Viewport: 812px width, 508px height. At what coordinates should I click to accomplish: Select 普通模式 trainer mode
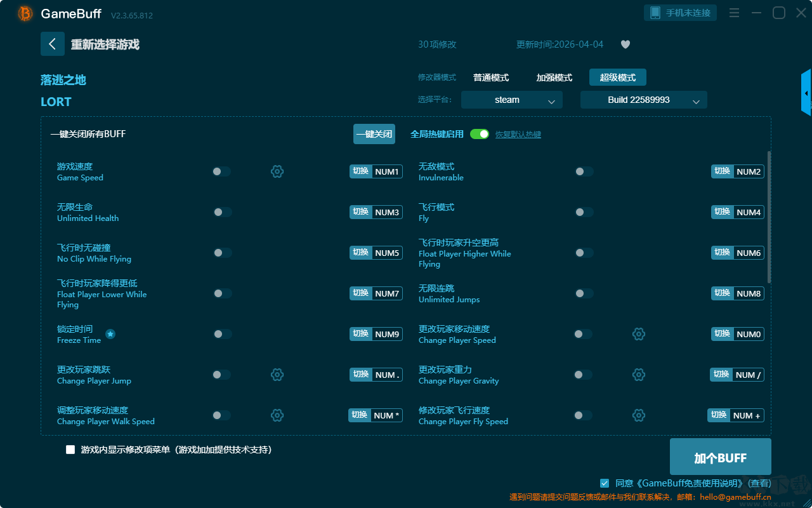(491, 77)
